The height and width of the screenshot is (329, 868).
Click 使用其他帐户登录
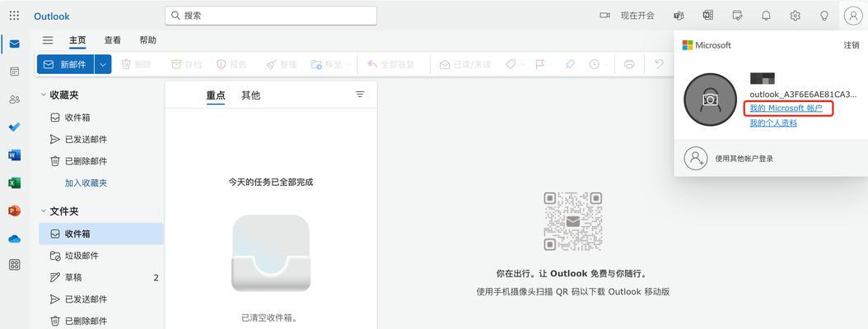click(x=744, y=159)
